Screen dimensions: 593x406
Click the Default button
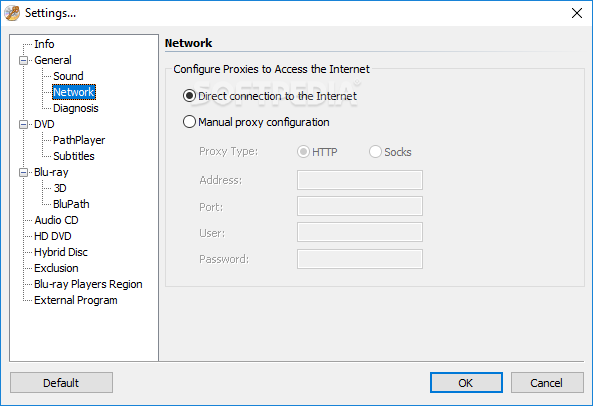click(x=61, y=383)
